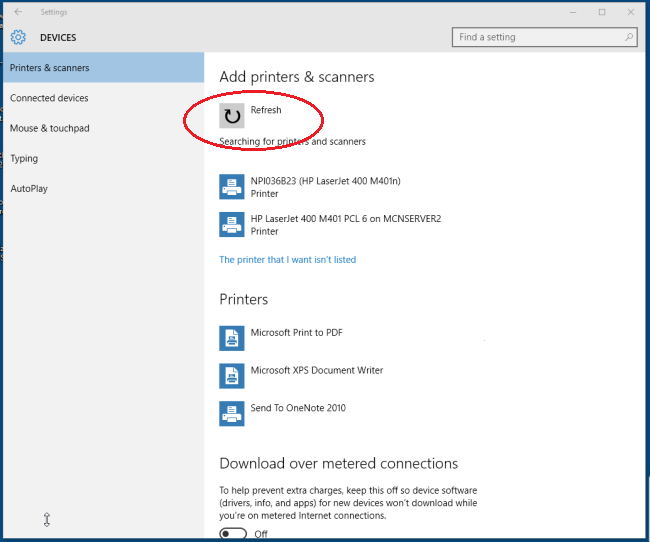
Task: Open the AutoPlay settings page
Action: pyautogui.click(x=29, y=188)
